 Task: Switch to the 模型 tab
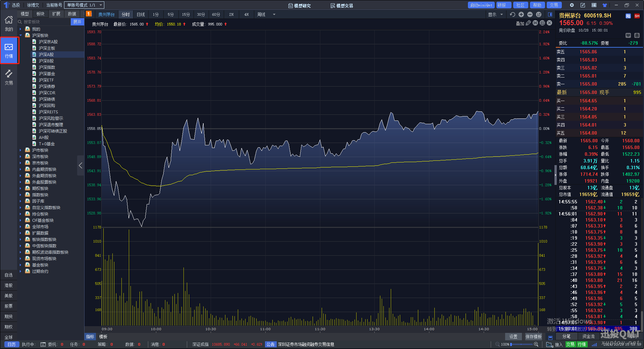25,14
